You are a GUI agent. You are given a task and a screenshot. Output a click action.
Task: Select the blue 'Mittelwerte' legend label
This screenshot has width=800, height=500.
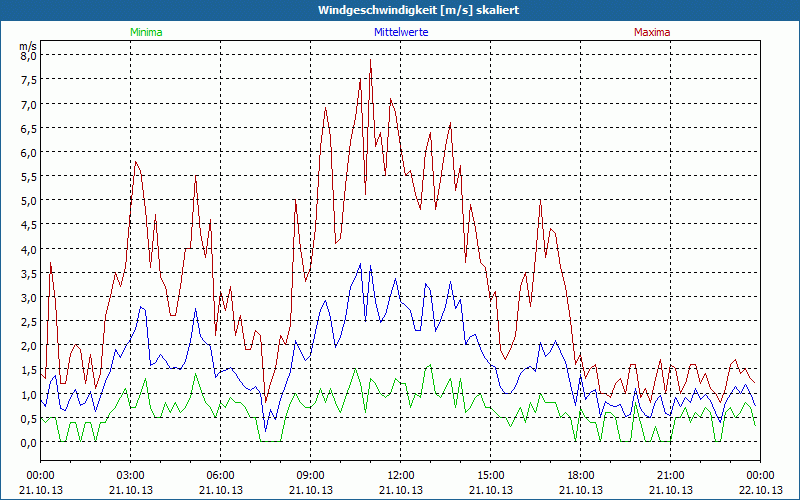pyautogui.click(x=401, y=32)
